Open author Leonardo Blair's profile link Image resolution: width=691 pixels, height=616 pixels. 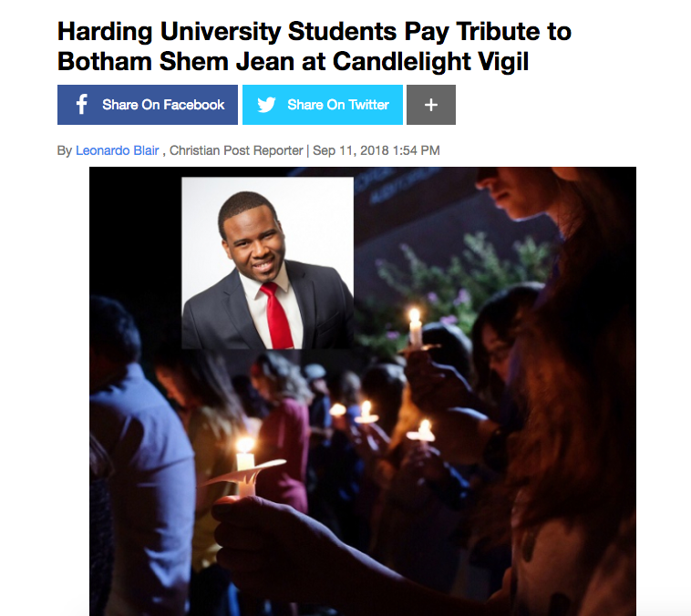118,150
